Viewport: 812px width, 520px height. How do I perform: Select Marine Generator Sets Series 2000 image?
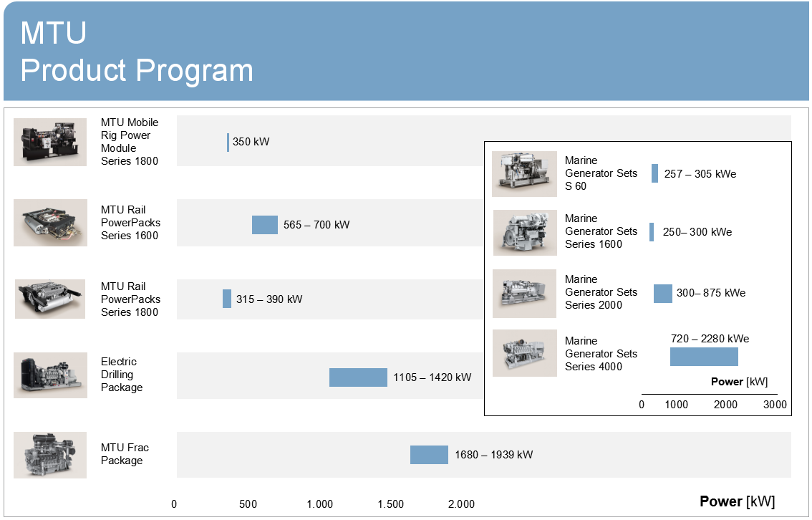tap(524, 293)
